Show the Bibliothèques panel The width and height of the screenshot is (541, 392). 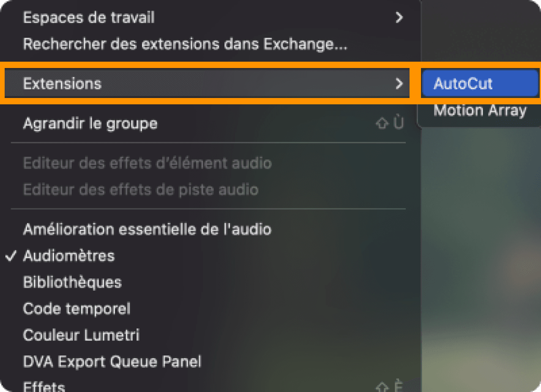click(x=72, y=282)
